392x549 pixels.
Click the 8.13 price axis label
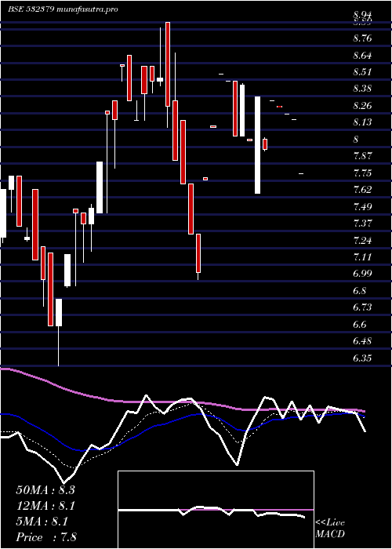362,122
